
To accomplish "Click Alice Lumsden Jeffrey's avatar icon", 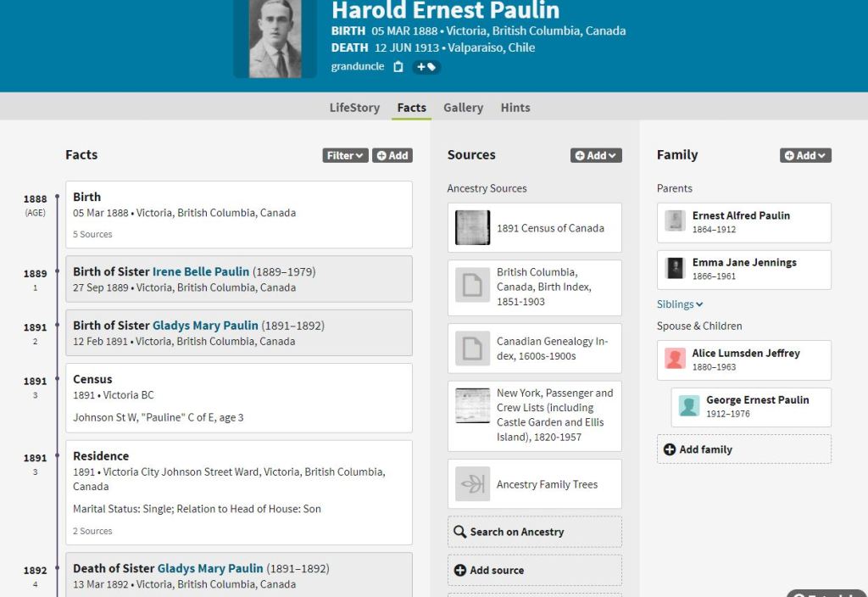I will point(675,359).
